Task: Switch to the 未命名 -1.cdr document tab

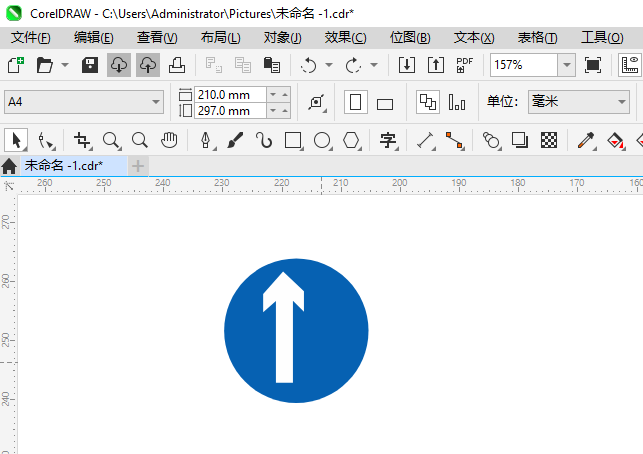Action: coord(74,166)
